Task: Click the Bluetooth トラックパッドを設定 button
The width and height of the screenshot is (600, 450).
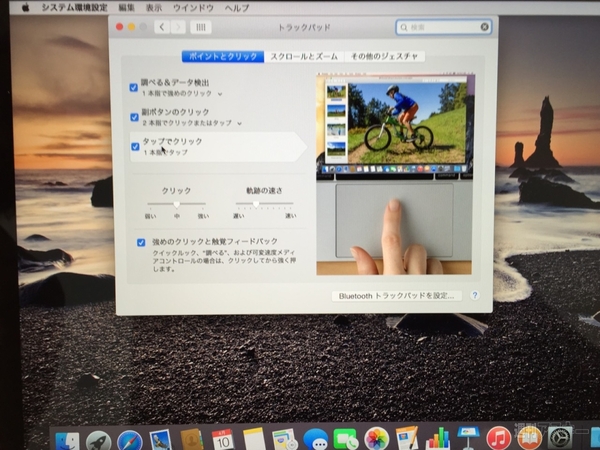Action: point(396,296)
